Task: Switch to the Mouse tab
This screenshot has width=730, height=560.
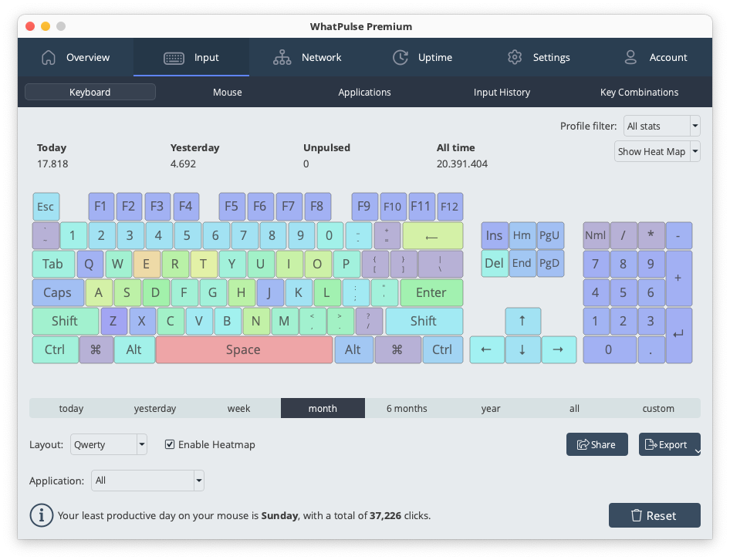Action: pos(227,92)
